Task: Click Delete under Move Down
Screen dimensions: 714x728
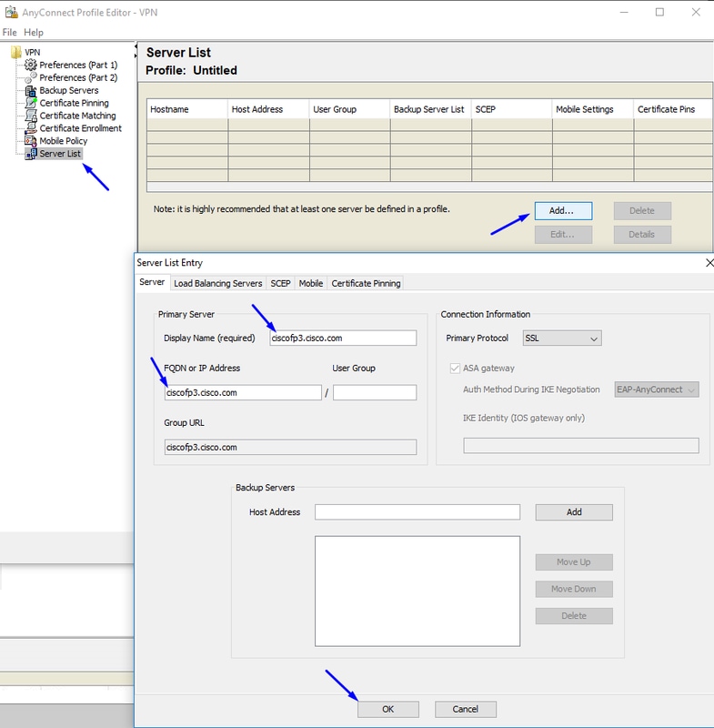Action: tap(574, 616)
